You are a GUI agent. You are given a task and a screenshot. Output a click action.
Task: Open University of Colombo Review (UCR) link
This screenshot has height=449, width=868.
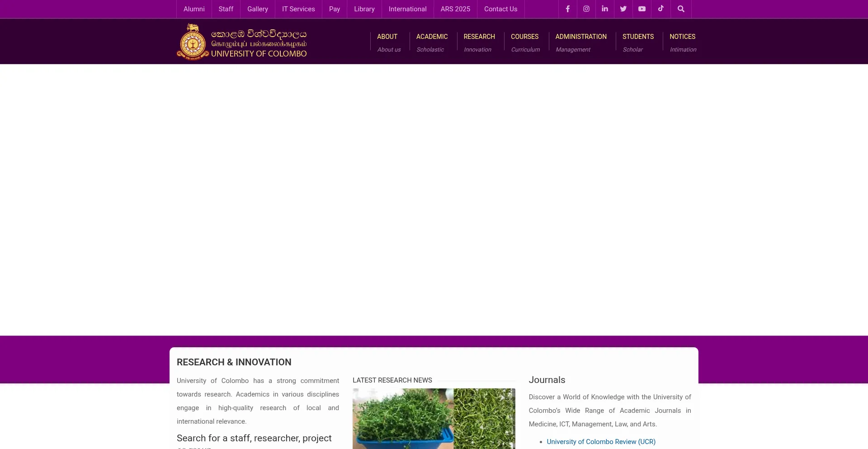(x=601, y=442)
